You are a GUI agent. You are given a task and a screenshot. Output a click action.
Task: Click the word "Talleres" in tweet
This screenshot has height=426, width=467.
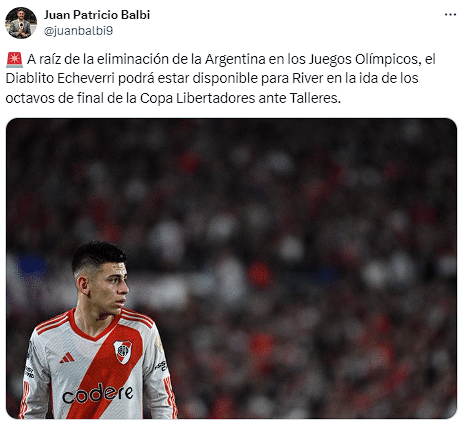(313, 98)
